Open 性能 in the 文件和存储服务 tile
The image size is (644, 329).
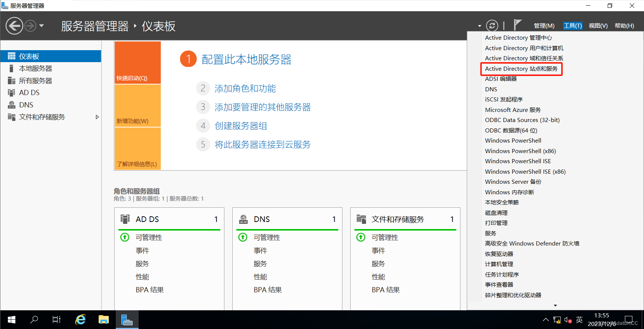coord(378,277)
